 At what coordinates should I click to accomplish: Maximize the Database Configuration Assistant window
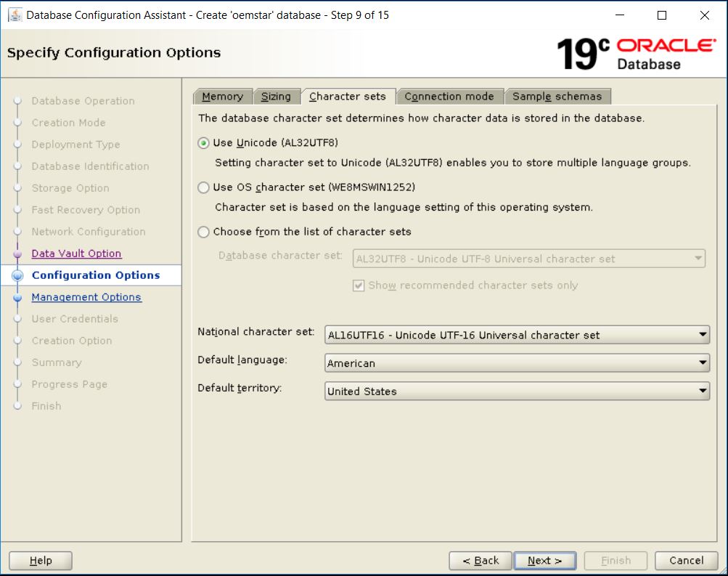tap(662, 15)
